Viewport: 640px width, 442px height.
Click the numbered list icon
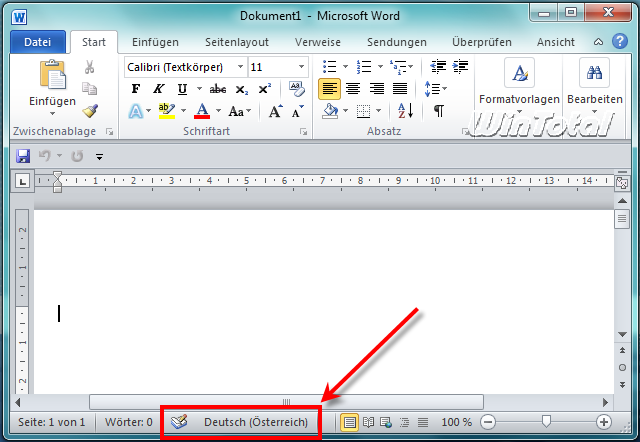click(364, 66)
